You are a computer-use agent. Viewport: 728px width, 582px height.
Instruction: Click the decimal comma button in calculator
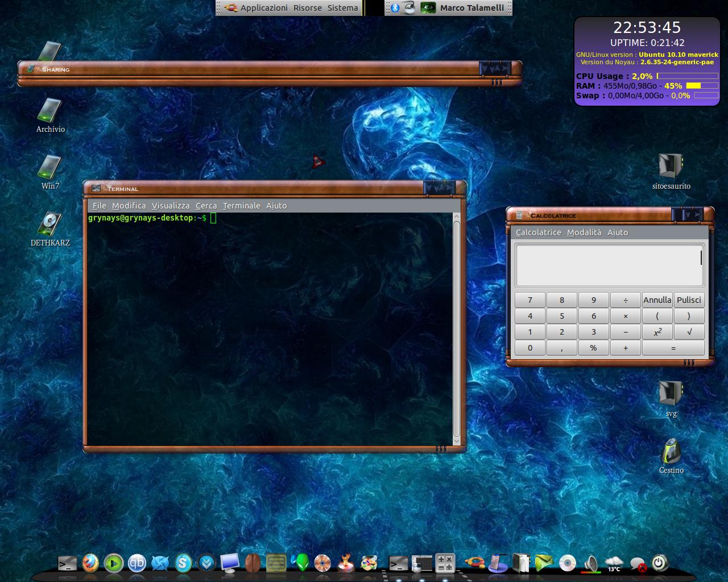point(562,348)
